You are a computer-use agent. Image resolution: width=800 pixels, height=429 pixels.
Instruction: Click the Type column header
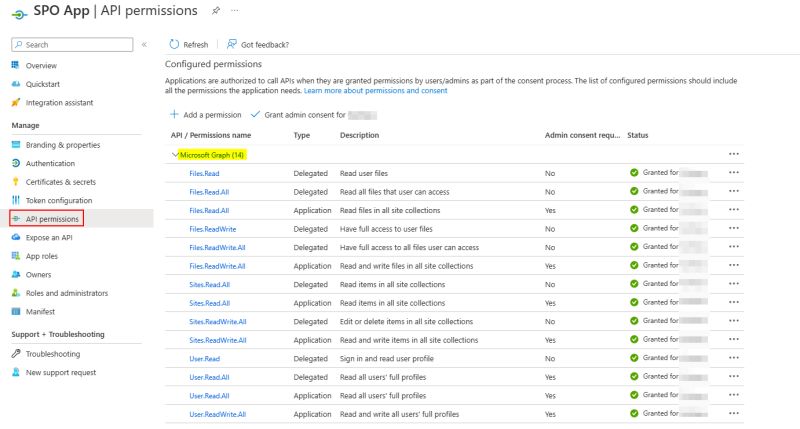tap(302, 135)
